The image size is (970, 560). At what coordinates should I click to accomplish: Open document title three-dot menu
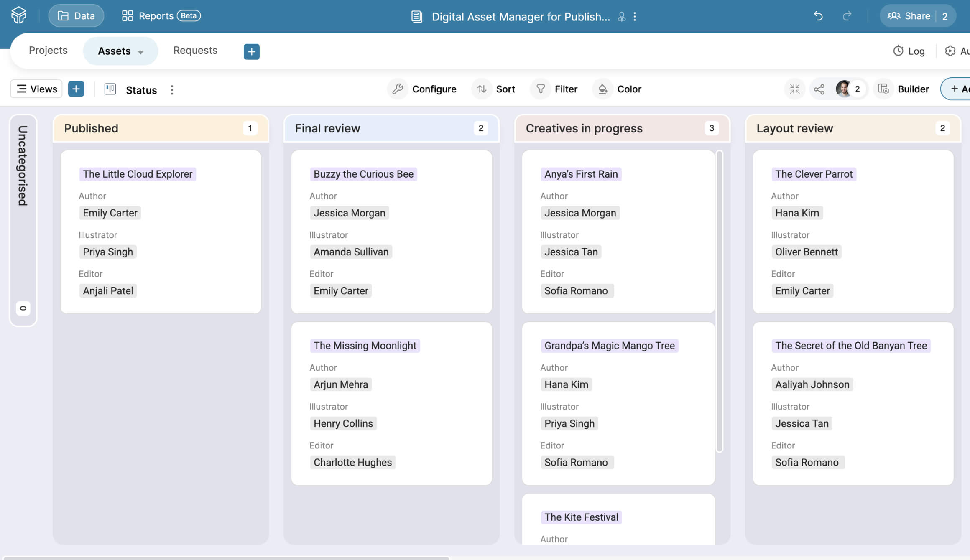635,16
